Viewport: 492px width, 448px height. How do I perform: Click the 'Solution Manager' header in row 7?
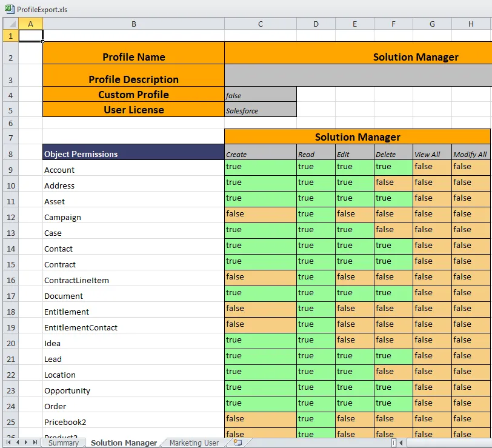357,136
